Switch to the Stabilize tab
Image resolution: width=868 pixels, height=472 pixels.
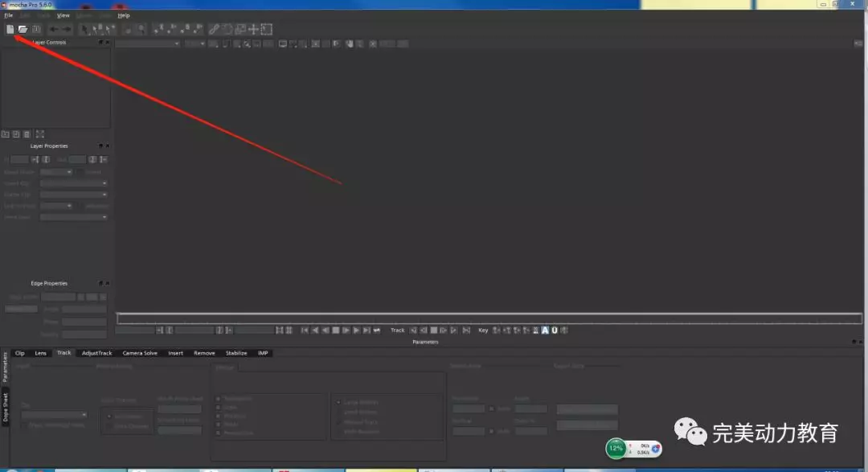click(236, 353)
